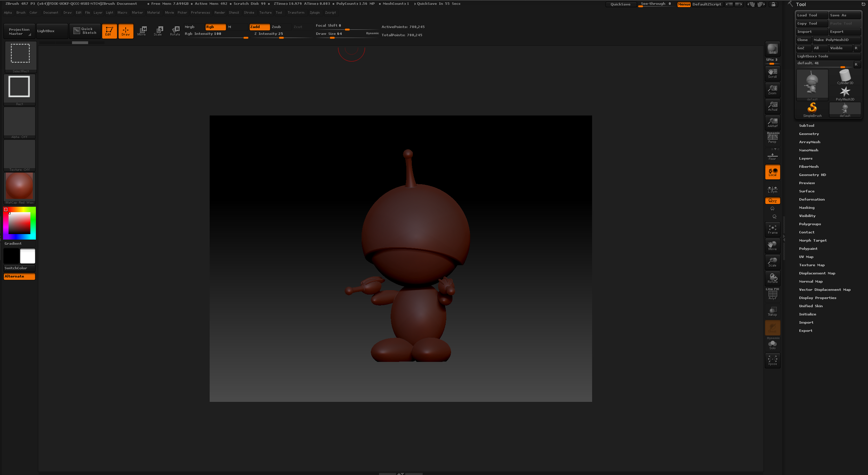
Task: Select the Scale tool in the top shelf
Action: (158, 31)
